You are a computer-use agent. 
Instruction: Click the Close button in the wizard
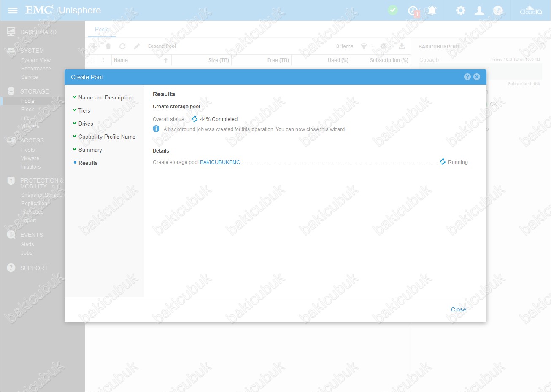click(459, 309)
